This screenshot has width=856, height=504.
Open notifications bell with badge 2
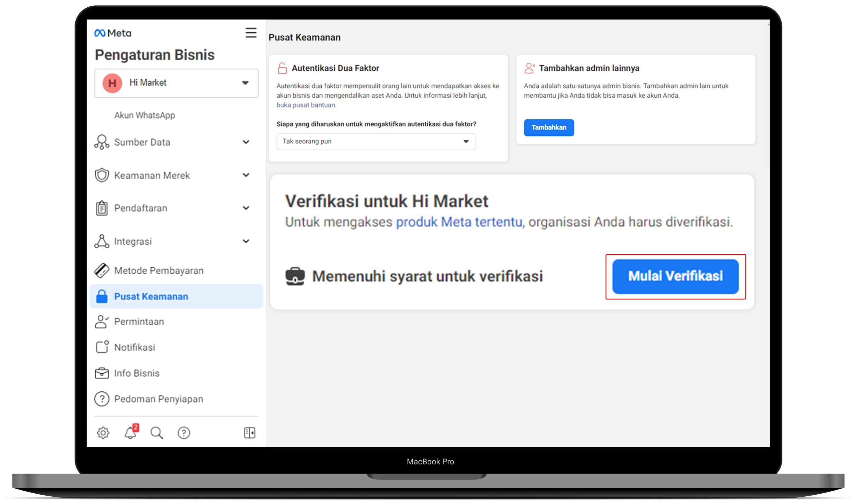pos(131,432)
